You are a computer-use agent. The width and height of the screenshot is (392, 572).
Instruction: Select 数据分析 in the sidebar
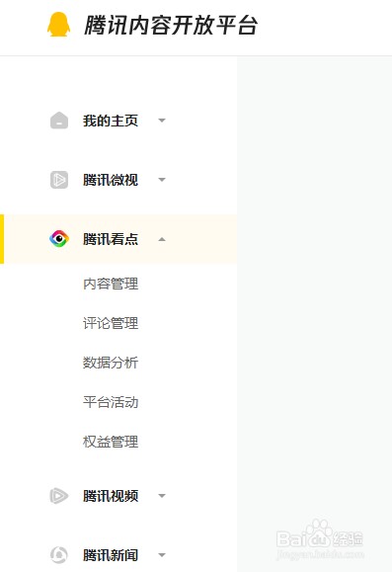coord(111,363)
